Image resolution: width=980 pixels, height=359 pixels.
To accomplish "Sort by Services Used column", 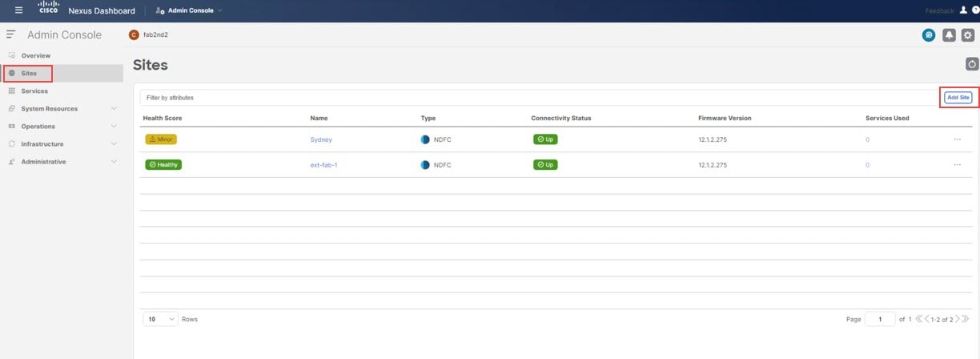I will tap(887, 118).
